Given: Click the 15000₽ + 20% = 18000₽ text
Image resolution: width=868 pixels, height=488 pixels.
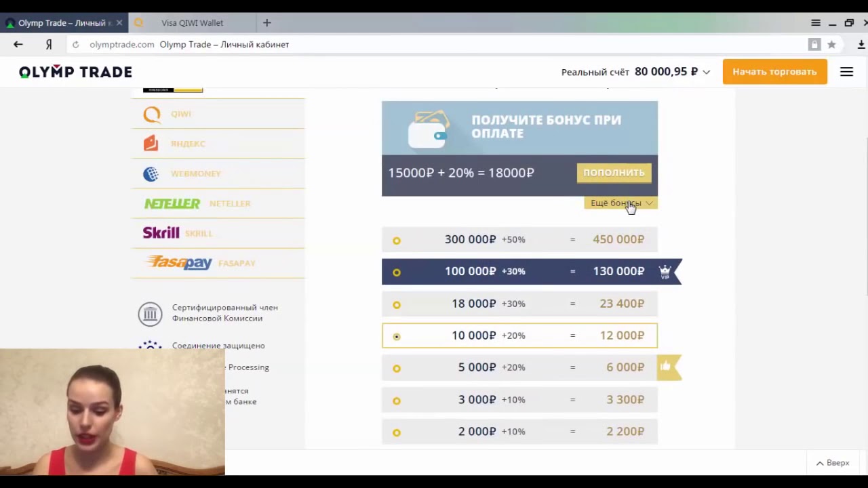Looking at the screenshot, I should 461,173.
